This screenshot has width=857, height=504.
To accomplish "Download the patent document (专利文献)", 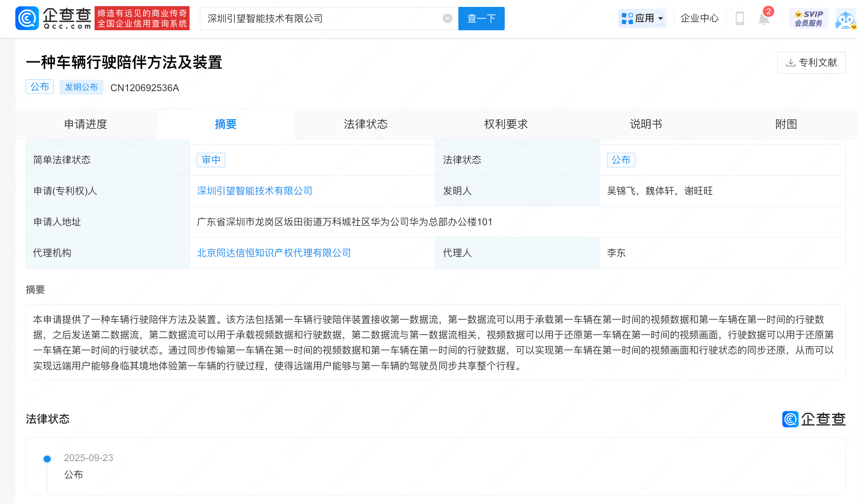I will (x=811, y=62).
